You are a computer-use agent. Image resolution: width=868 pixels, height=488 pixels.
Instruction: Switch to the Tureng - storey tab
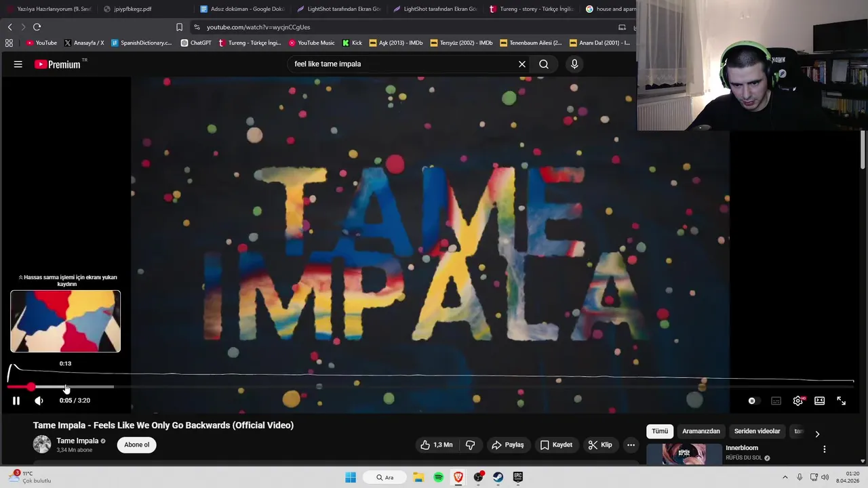pos(532,9)
